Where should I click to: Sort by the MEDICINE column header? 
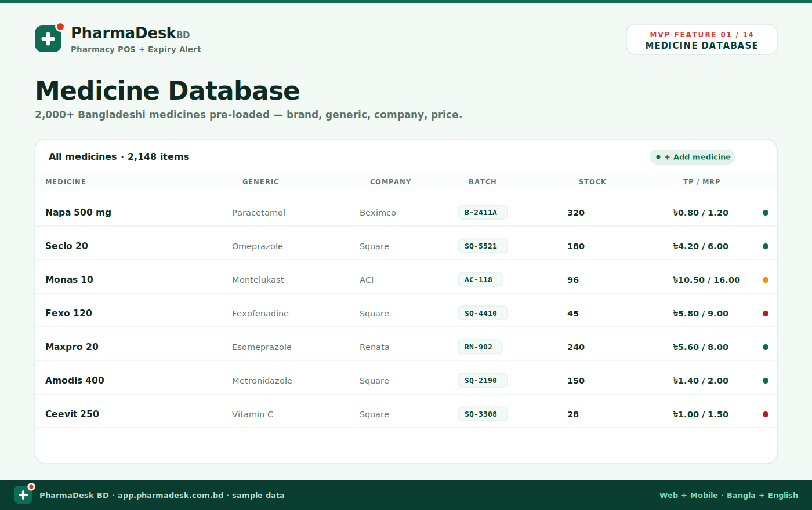pyautogui.click(x=66, y=182)
